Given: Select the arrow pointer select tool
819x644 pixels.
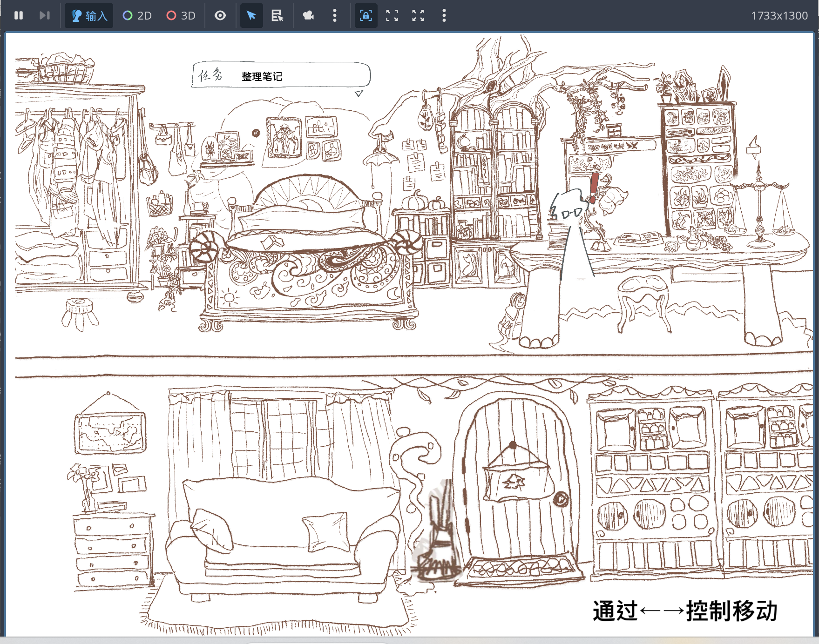Looking at the screenshot, I should [x=251, y=16].
